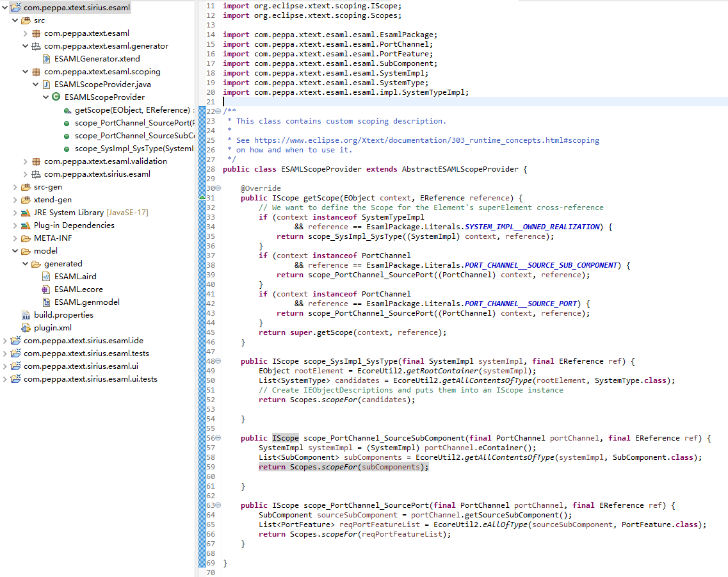Select the nested com.peppa.xtext.sirius.esaml package
Image resolution: width=728 pixels, height=577 pixels.
pyautogui.click(x=97, y=174)
